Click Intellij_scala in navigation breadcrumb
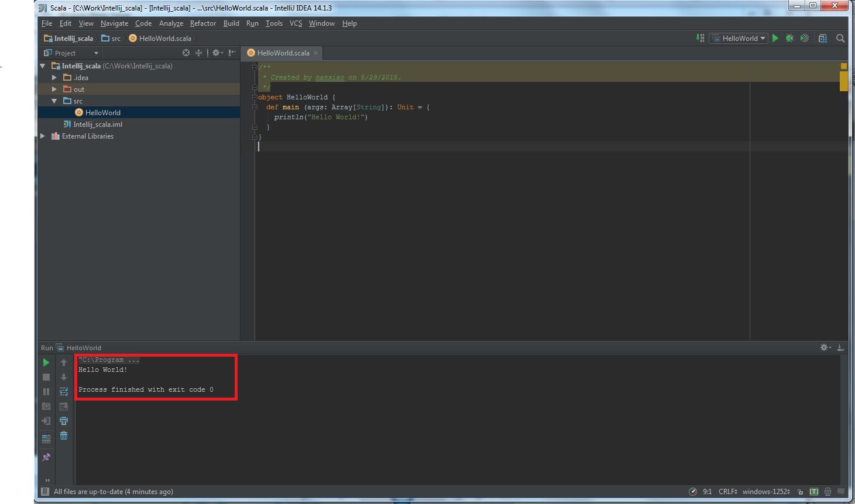 (68, 38)
